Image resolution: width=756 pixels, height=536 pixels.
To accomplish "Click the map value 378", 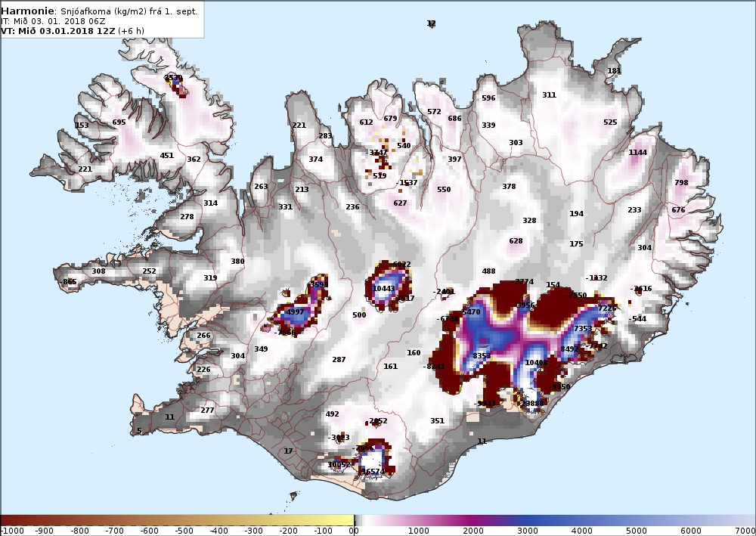I will [x=509, y=186].
